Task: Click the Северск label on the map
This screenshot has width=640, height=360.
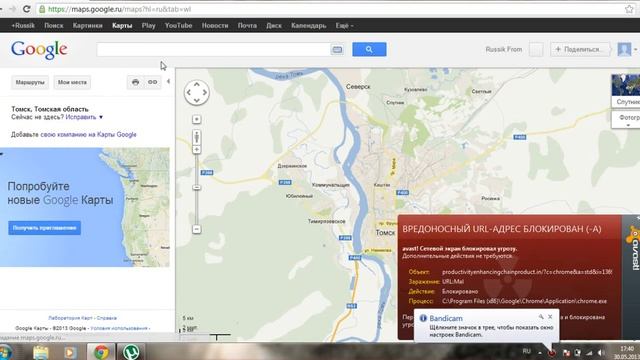Action: [x=358, y=87]
